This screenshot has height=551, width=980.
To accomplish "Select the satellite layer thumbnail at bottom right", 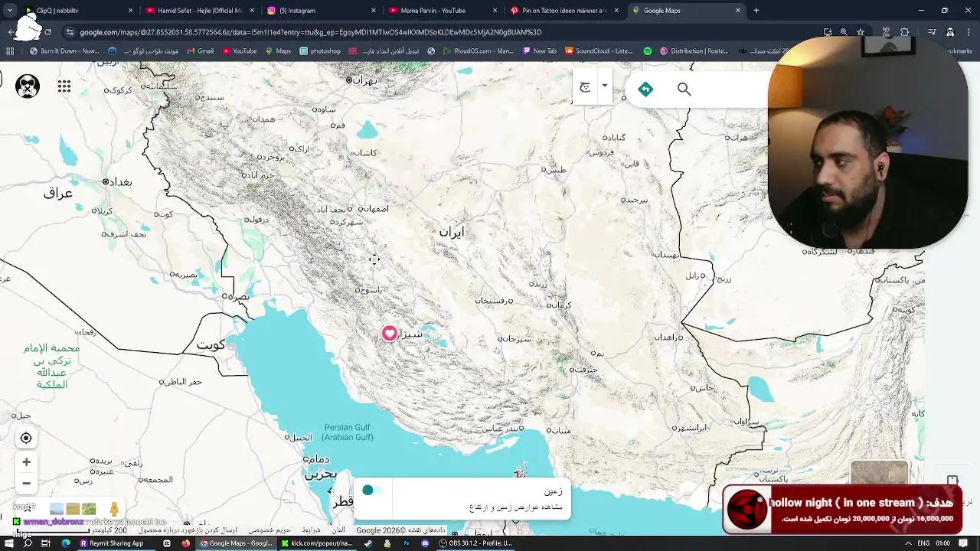I will 879,473.
